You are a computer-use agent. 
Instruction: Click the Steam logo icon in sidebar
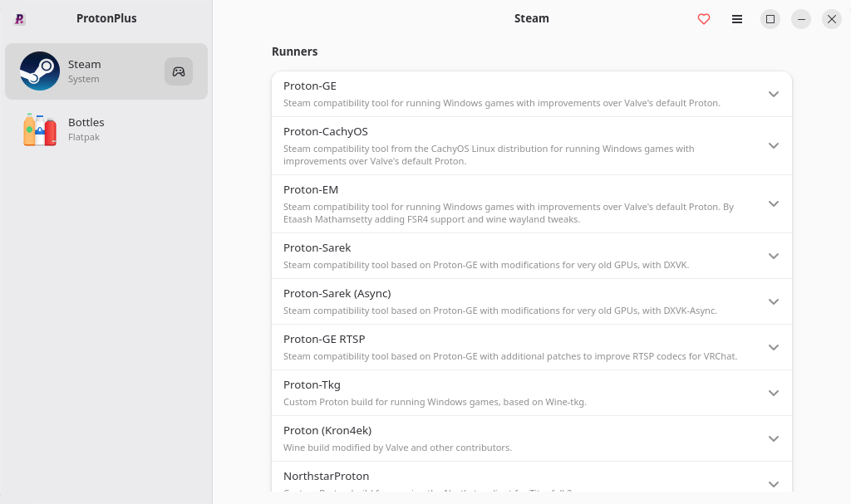click(40, 71)
